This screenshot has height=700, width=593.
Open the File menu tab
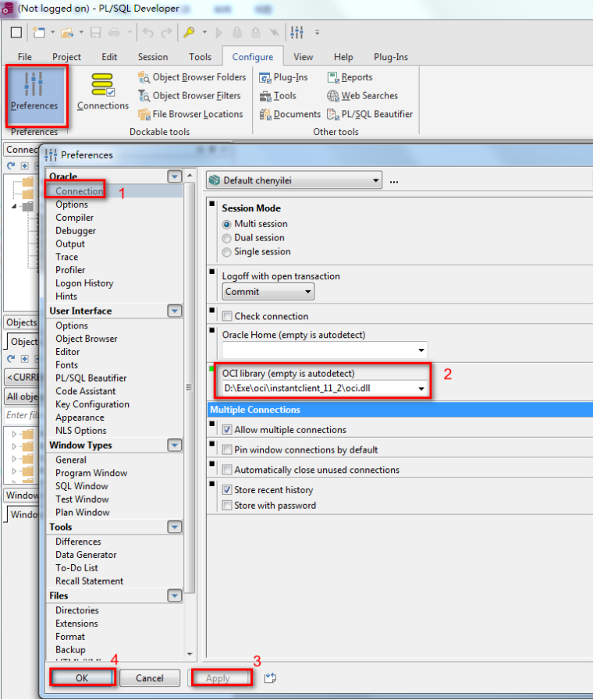point(24,57)
